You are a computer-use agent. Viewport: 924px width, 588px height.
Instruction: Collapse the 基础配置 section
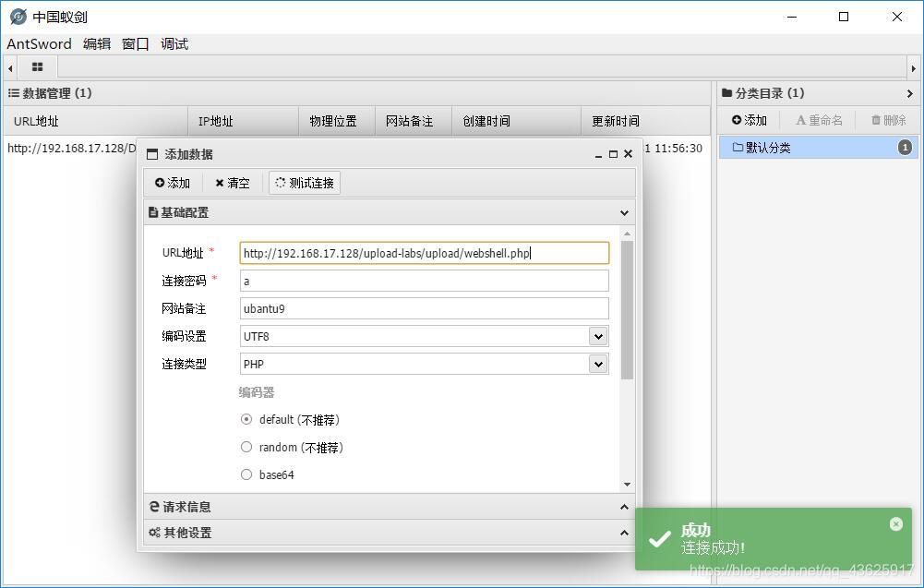click(x=624, y=212)
